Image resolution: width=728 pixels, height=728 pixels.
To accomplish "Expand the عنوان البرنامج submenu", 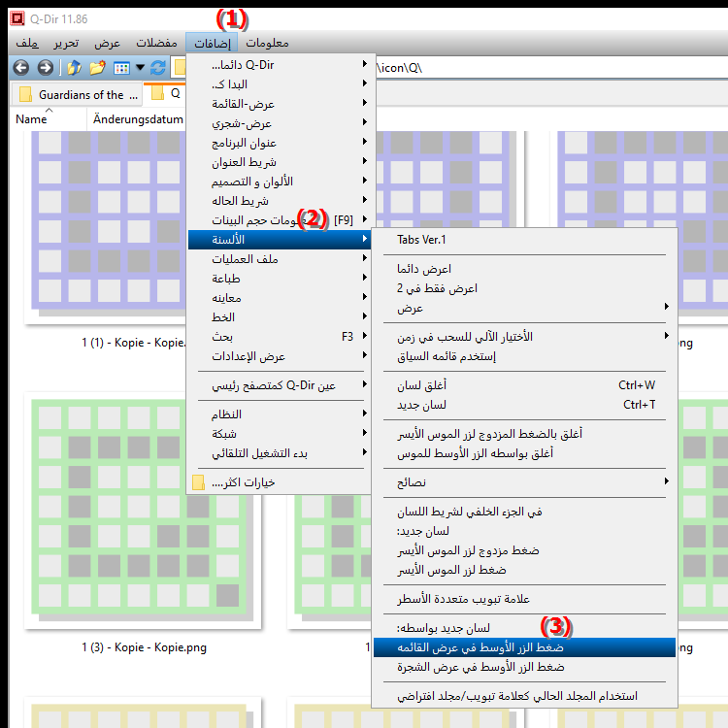I will coord(279,143).
